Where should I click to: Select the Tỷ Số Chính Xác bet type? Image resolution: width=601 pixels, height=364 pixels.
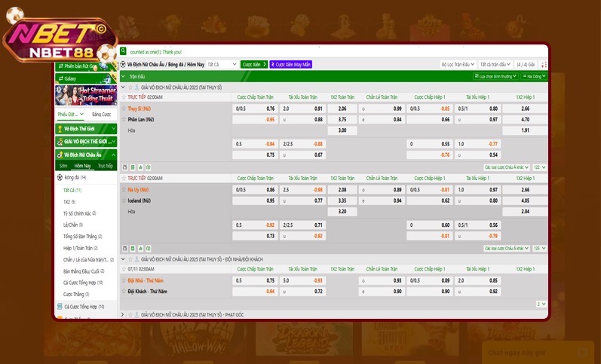[x=79, y=213]
